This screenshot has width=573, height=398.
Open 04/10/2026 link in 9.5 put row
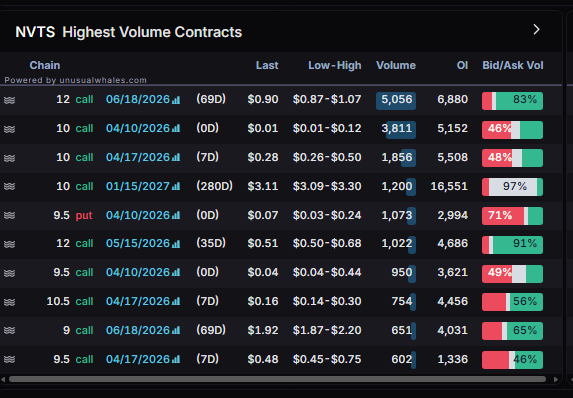click(x=138, y=215)
